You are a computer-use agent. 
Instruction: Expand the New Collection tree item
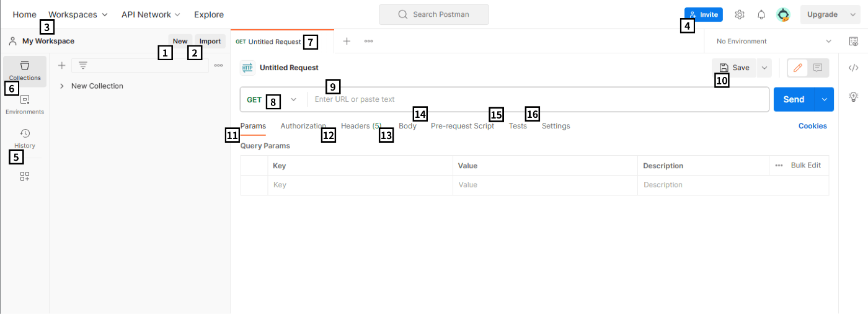click(62, 86)
